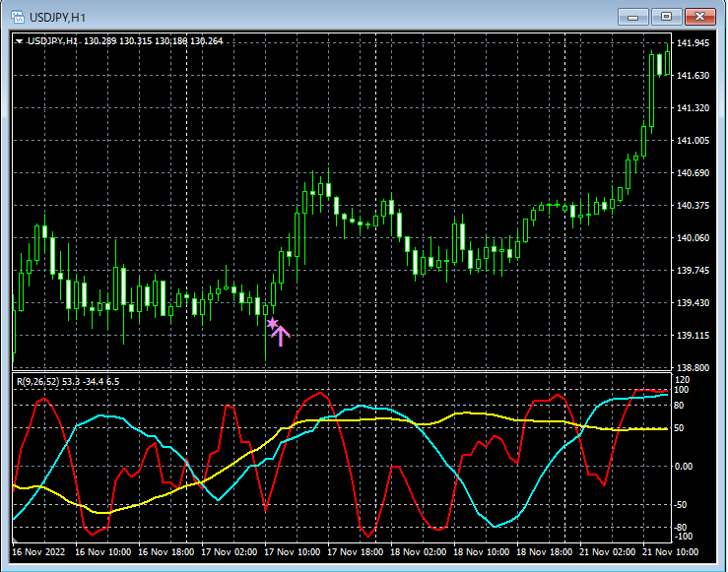Click the 16 Nov 10:00 time label
Viewport: 728px width, 572px height.
click(103, 552)
